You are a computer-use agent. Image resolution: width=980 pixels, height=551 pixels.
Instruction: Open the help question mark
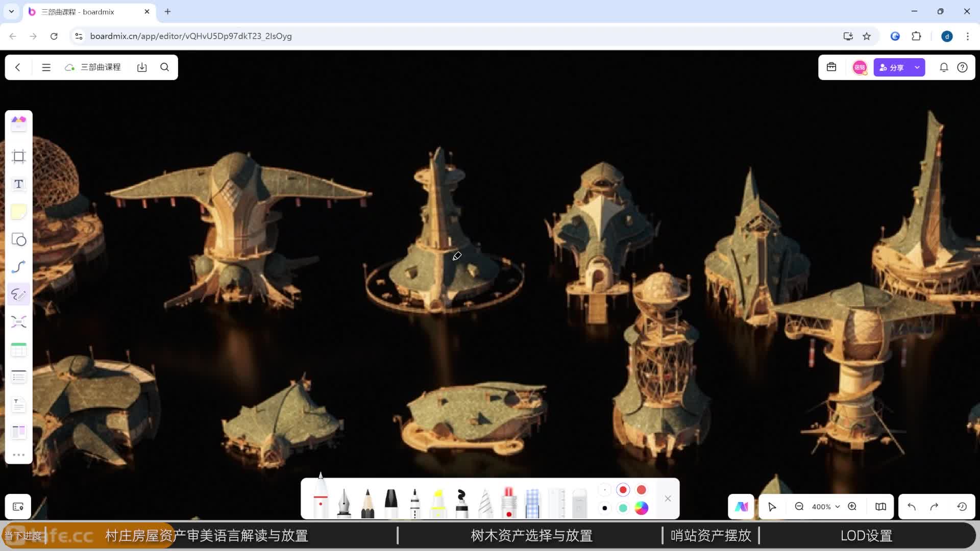coord(962,67)
